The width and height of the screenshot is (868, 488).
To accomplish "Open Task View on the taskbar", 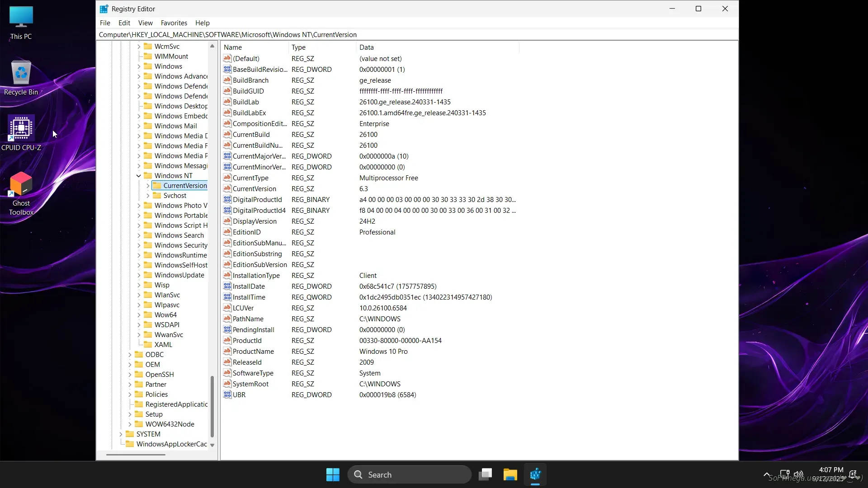I will [485, 474].
